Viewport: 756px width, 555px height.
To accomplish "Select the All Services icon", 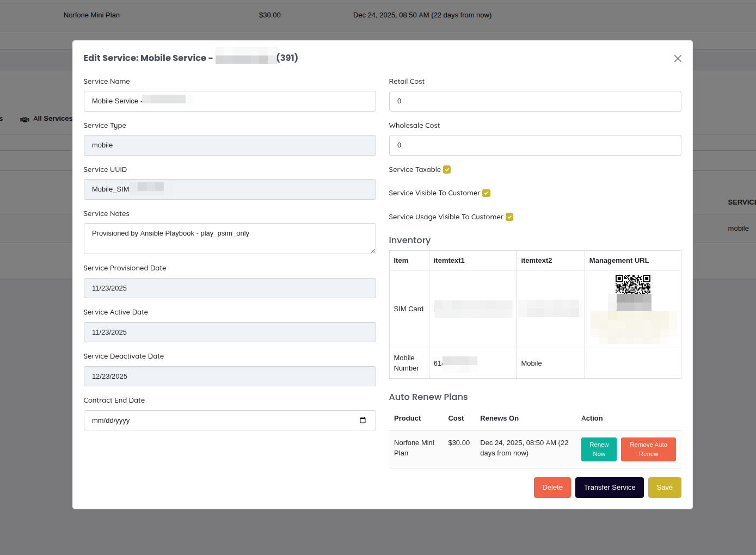I will pyautogui.click(x=24, y=119).
